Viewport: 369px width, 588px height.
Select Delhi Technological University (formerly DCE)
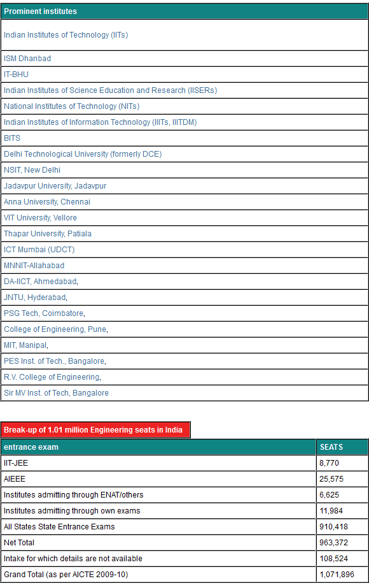83,154
